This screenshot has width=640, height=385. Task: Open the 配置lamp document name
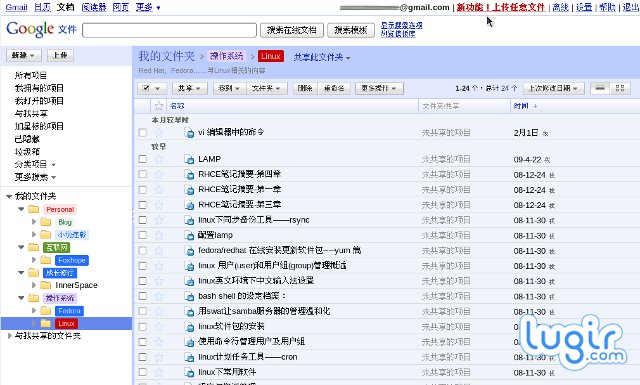coord(216,235)
